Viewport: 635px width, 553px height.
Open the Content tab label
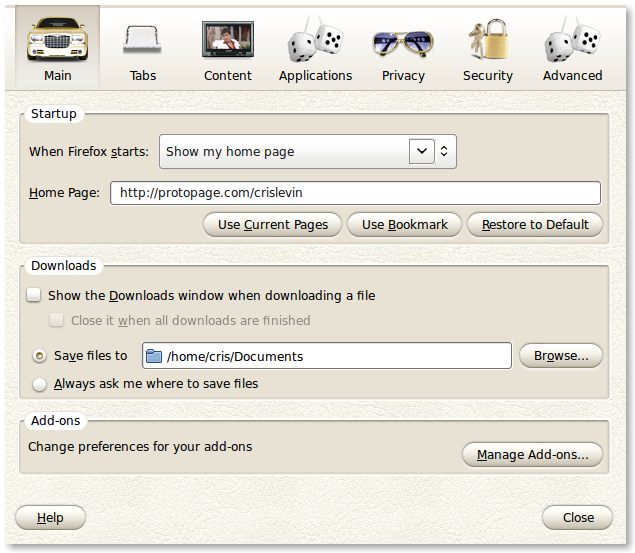[228, 76]
